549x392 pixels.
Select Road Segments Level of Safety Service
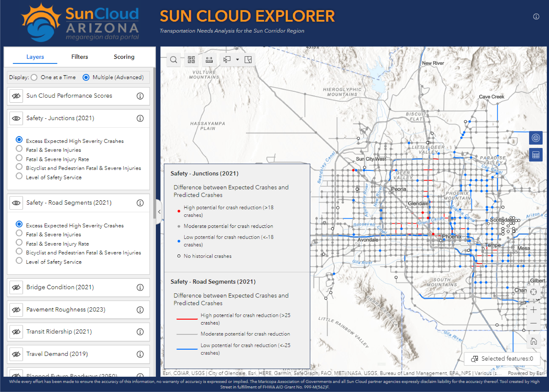click(19, 261)
